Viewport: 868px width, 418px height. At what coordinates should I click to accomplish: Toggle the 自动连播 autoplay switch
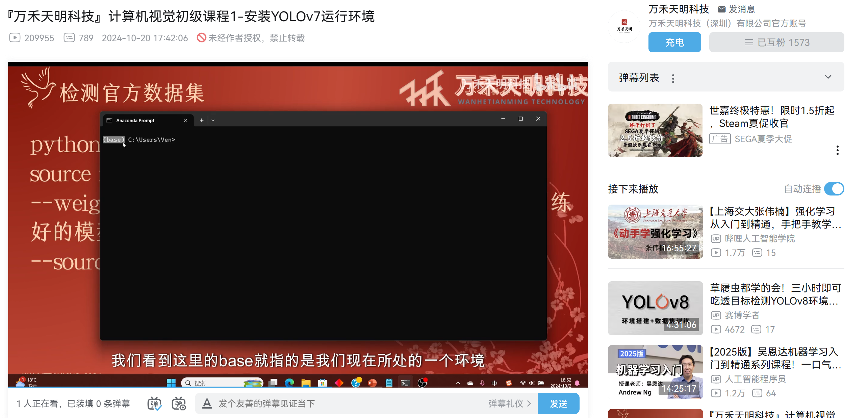(834, 189)
